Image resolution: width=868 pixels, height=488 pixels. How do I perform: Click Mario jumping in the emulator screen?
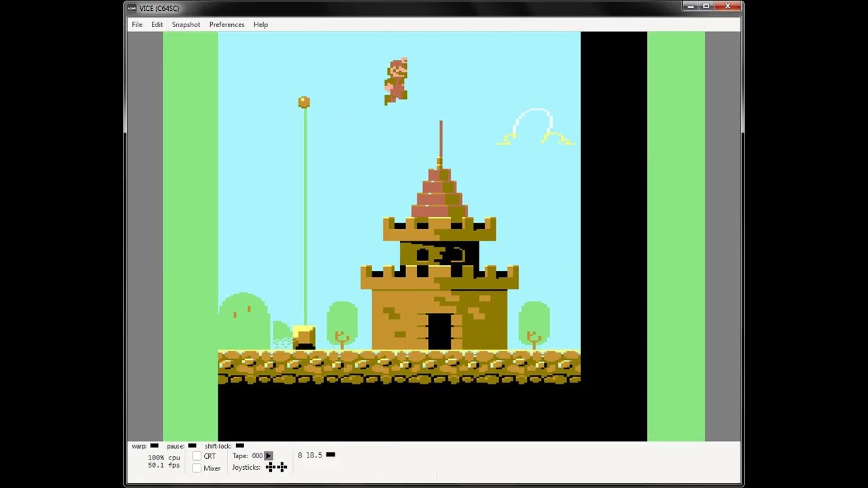point(396,81)
